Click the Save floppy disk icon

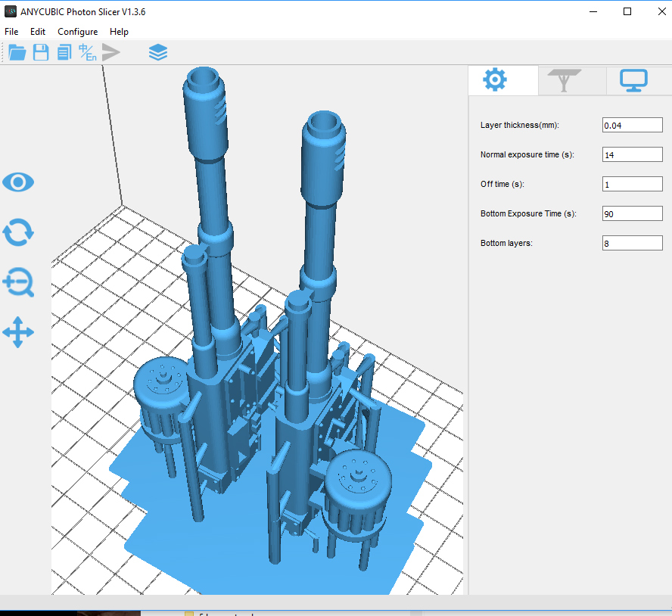point(41,53)
